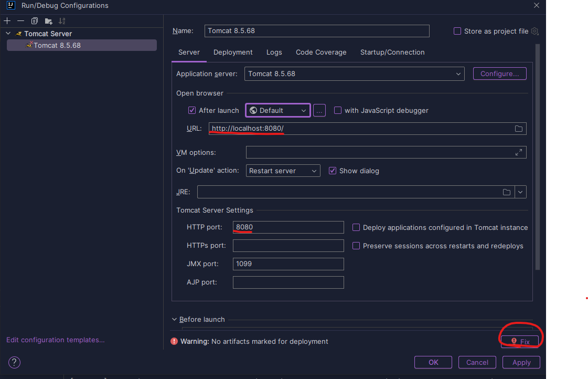Click the Apply button
The width and height of the screenshot is (588, 379).
click(521, 363)
